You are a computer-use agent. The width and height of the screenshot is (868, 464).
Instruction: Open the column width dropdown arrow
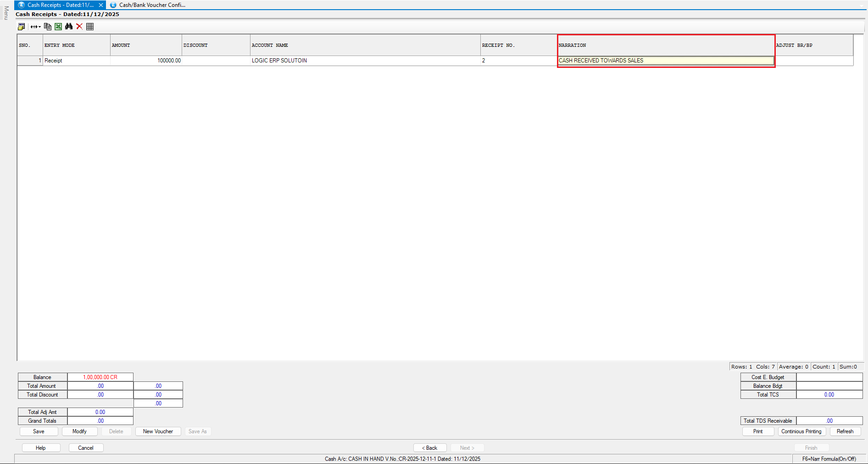click(39, 27)
